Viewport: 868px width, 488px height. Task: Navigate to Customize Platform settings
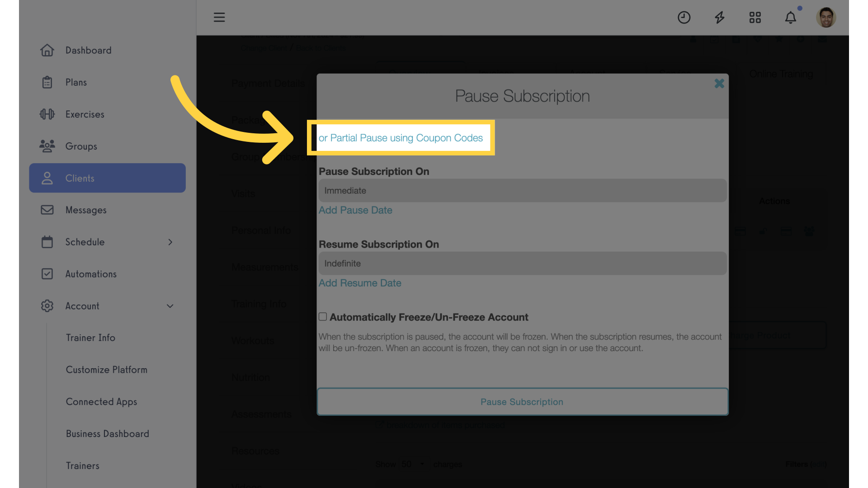click(x=106, y=370)
